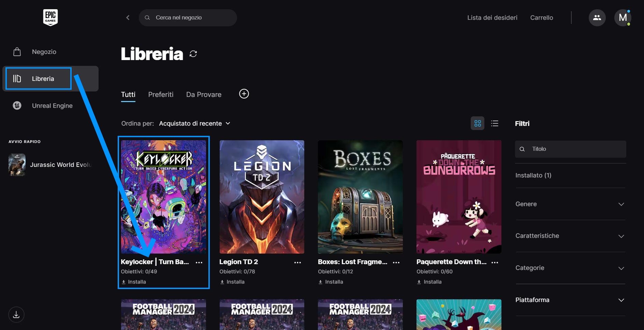Open the Boxes Lost Fragments cover art
Image resolution: width=644 pixels, height=330 pixels.
[x=360, y=197]
